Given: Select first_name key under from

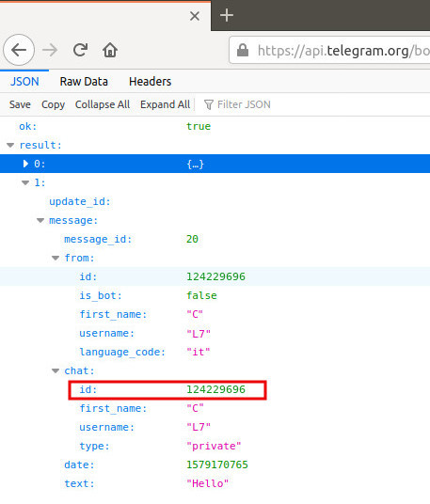Looking at the screenshot, I should pyautogui.click(x=113, y=315).
